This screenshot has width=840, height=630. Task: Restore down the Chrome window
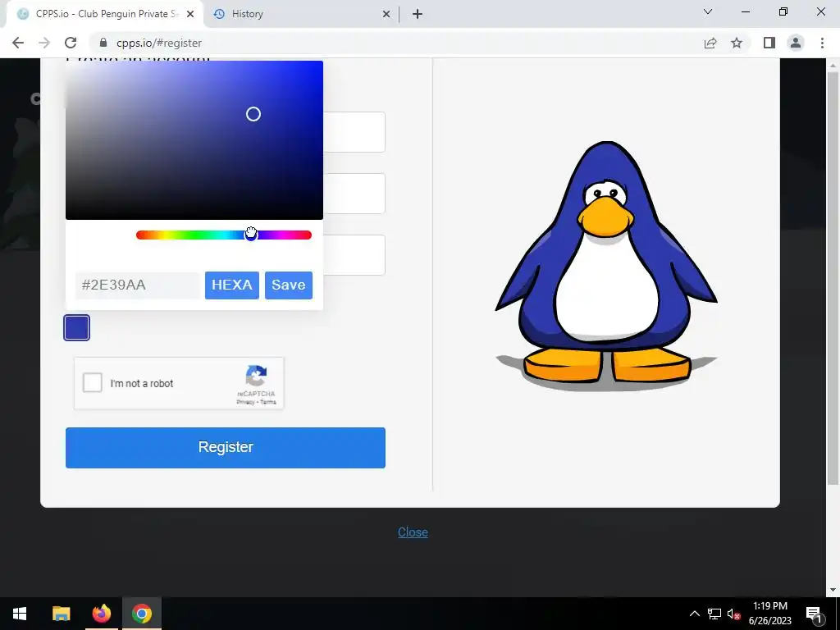coord(783,11)
